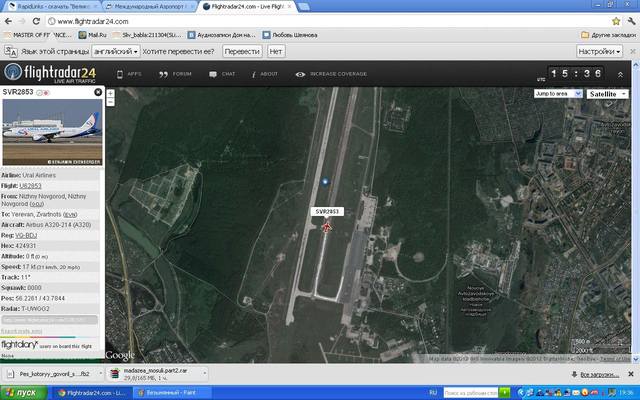Open the Chrome wrench menu
This screenshot has height=400, width=640.
tap(631, 21)
